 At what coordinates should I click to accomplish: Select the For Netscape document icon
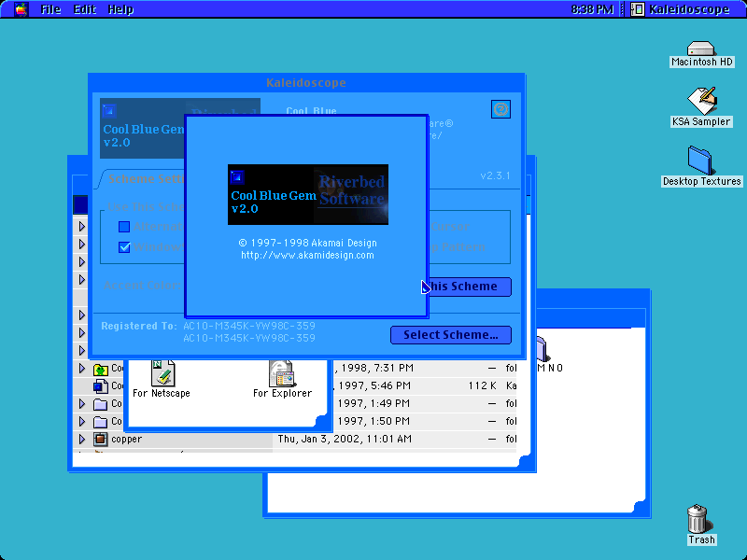click(x=162, y=373)
